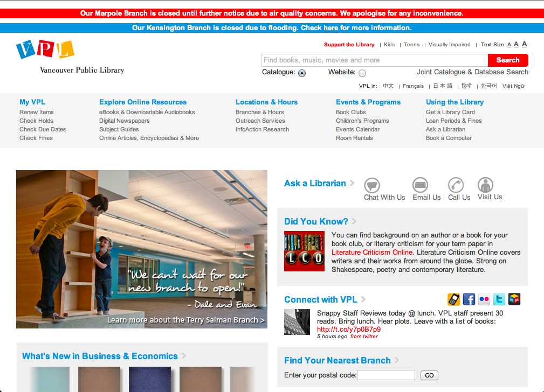Viewport: 544px width, 392px height.
Task: Click the Literature Criticism Online link
Action: tap(372, 252)
